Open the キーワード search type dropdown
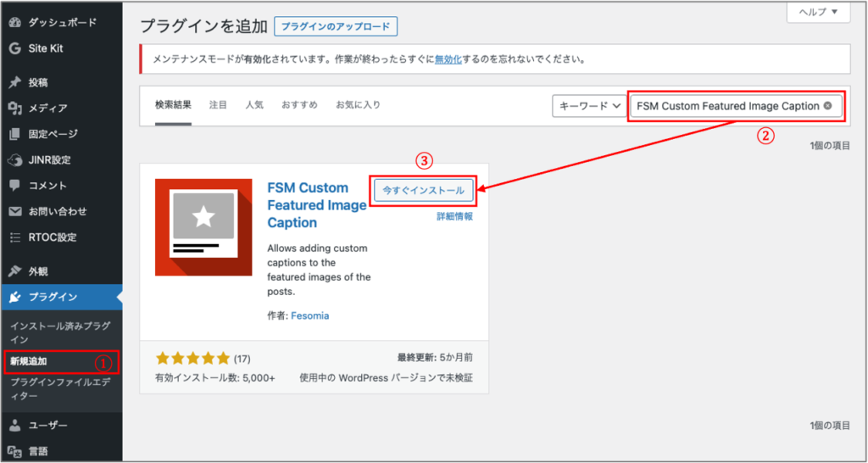The width and height of the screenshot is (868, 463). pyautogui.click(x=589, y=106)
